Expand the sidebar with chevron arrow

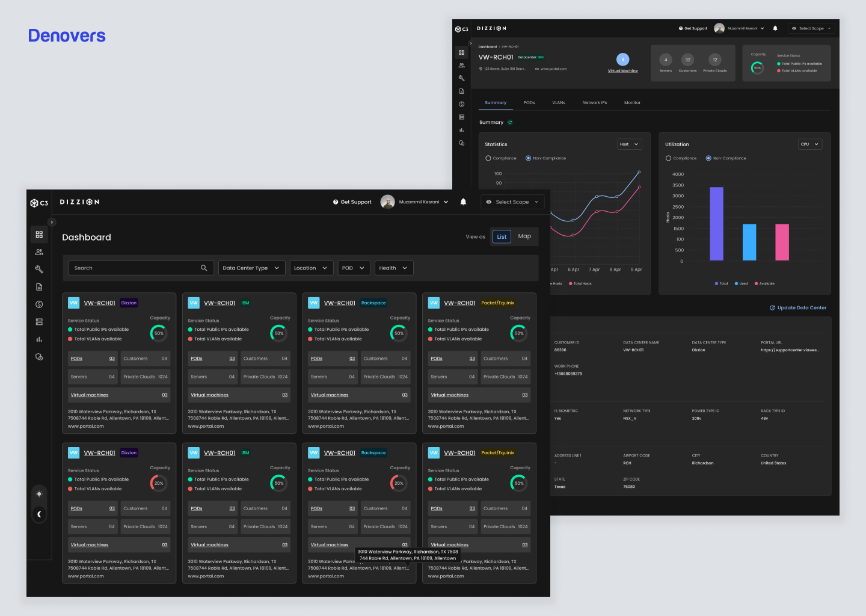[52, 222]
